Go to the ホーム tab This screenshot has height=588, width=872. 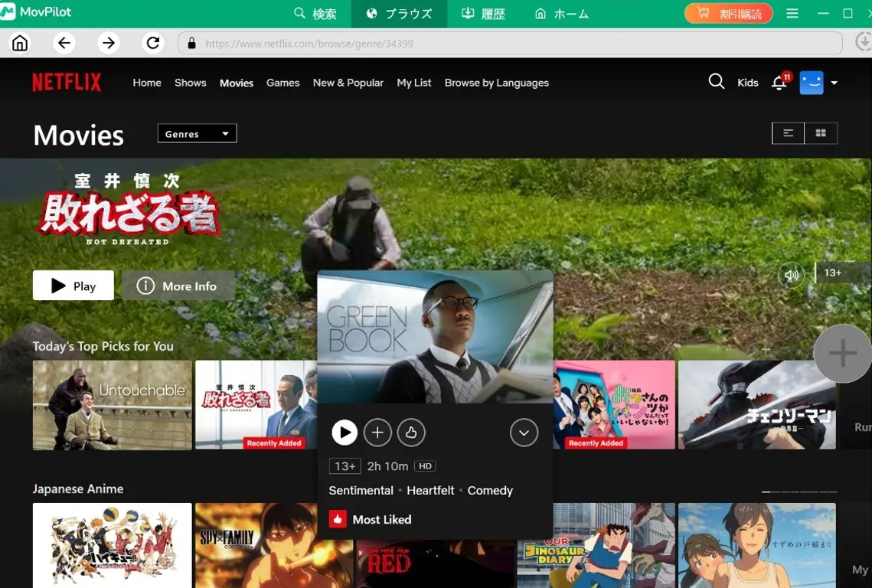(x=562, y=14)
